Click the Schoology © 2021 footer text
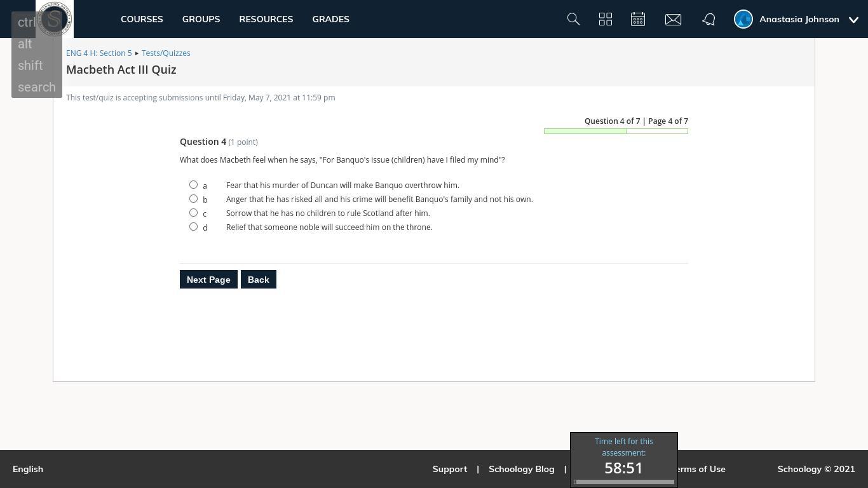The width and height of the screenshot is (868, 488). coord(816,469)
